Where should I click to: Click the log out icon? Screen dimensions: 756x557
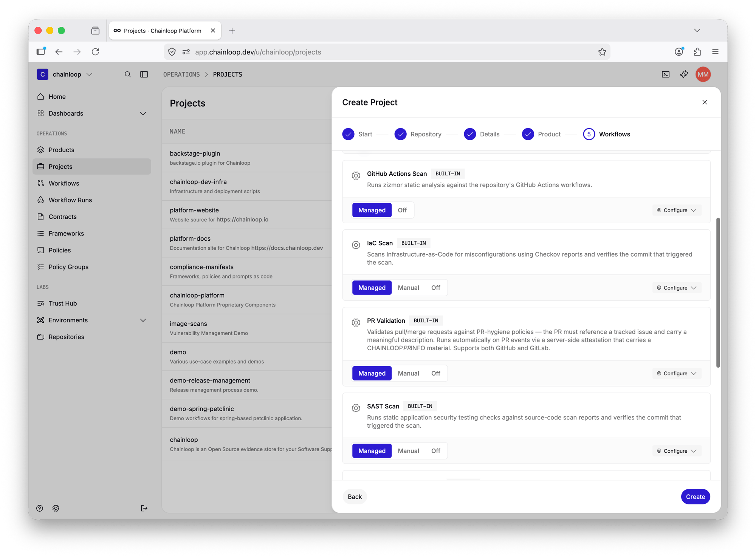tap(144, 508)
